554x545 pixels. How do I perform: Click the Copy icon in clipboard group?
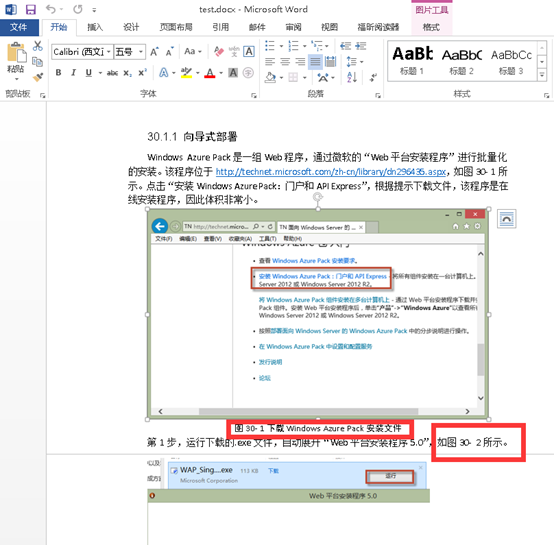coord(37,62)
